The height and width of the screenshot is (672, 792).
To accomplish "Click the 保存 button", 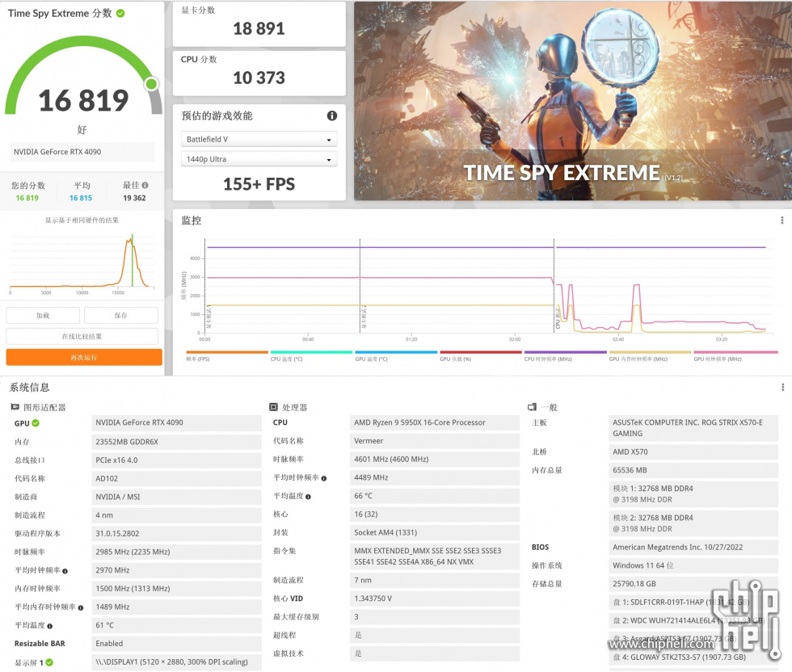I will [120, 316].
